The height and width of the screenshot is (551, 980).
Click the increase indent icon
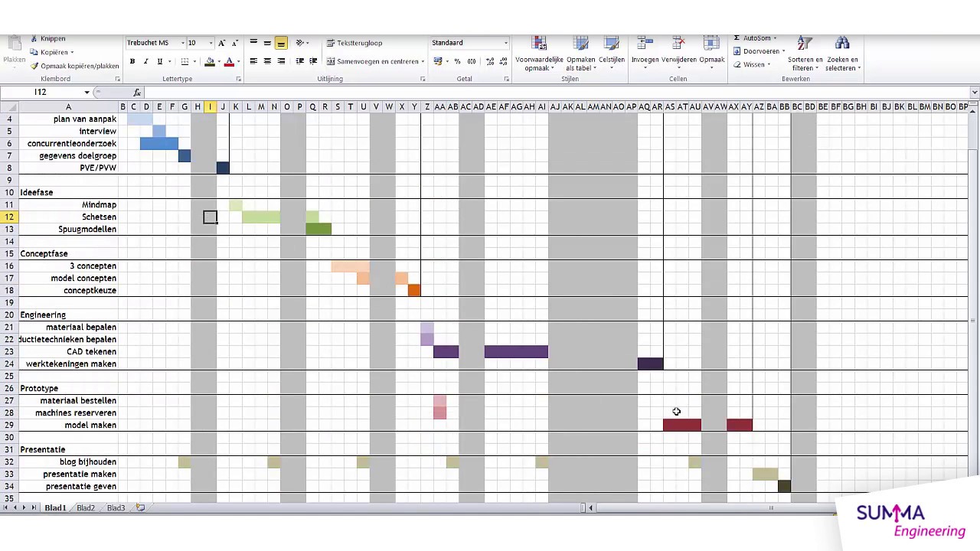click(313, 61)
